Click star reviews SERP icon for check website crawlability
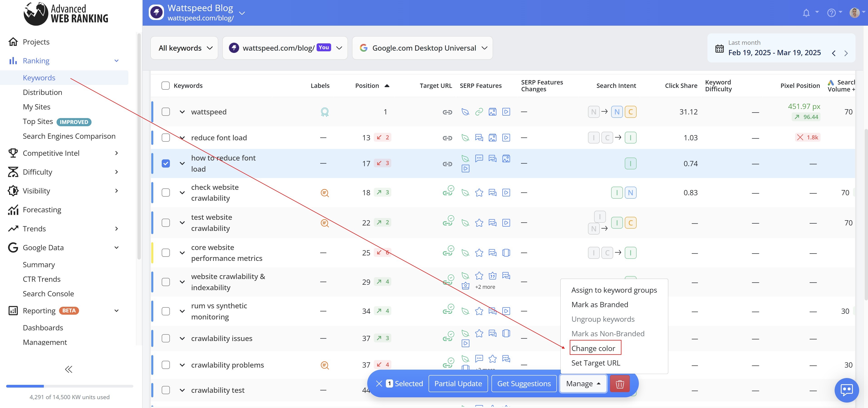The width and height of the screenshot is (868, 408). coord(479,192)
